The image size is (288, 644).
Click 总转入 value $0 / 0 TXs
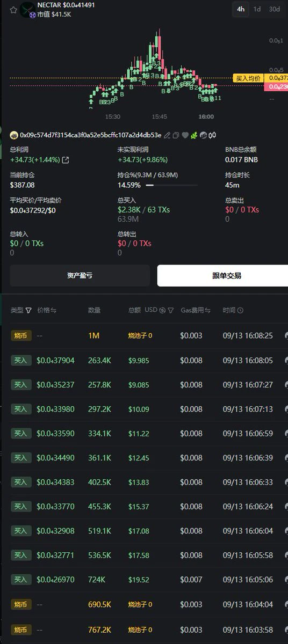tap(27, 244)
